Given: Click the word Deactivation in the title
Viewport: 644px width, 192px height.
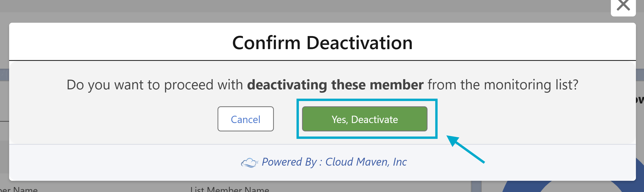Looking at the screenshot, I should (x=360, y=43).
